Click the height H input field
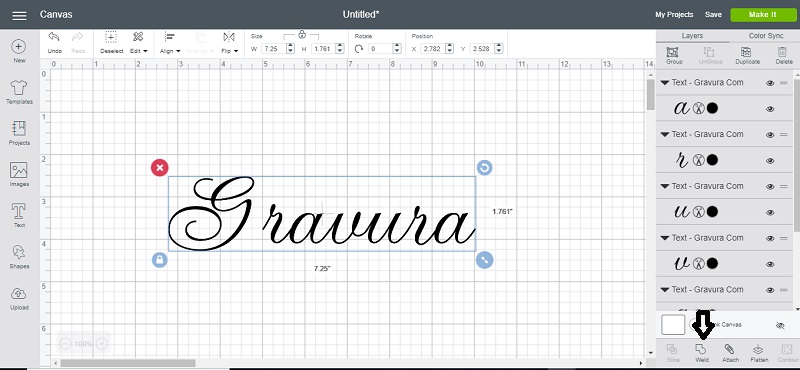800x370 pixels. point(322,49)
